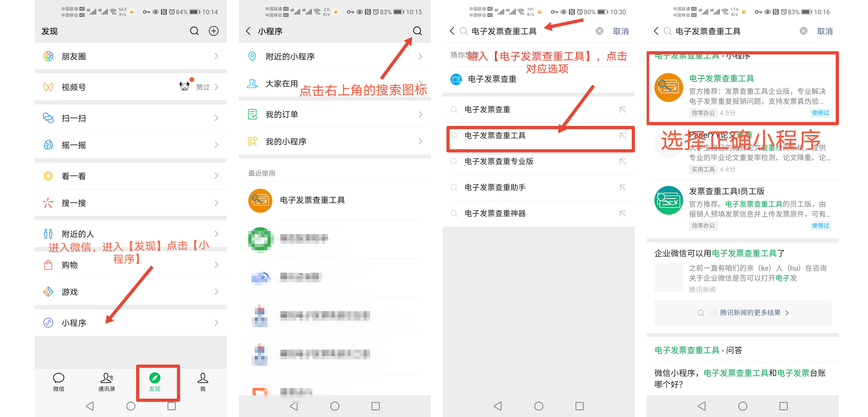Screen dimensions: 868x417
Task: Fill query with arrow beside 电子发票查重助手
Action: click(623, 188)
